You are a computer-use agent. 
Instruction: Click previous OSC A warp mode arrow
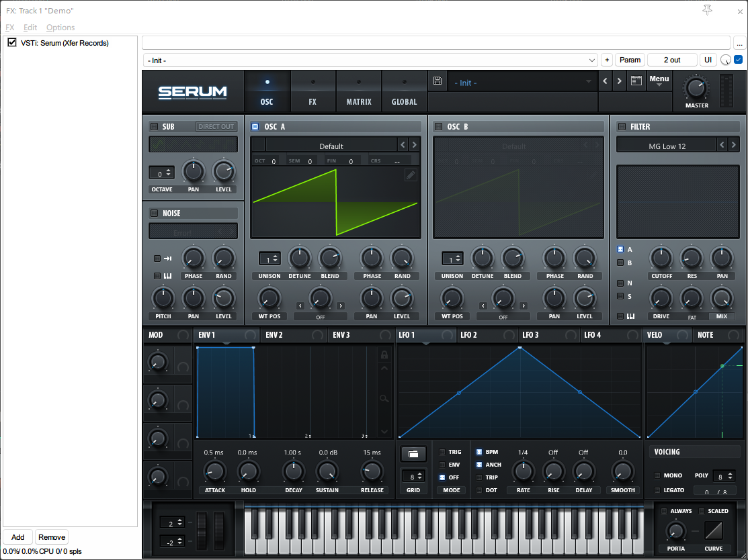[x=300, y=306]
